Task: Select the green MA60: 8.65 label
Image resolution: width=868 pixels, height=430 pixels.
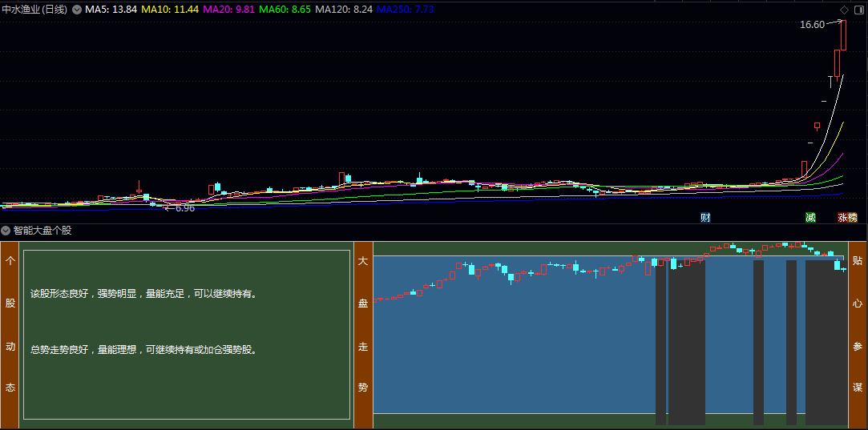Action: [x=285, y=10]
